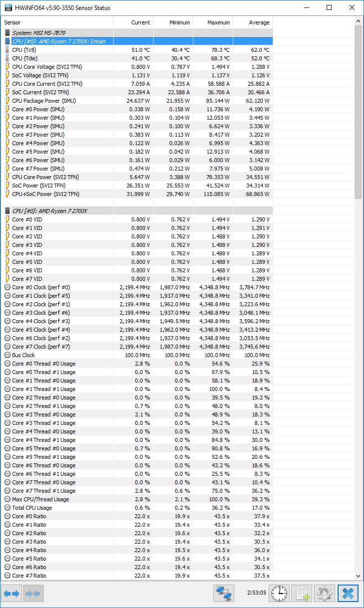The image size is (364, 608).
Task: Select the Core #6 Ratio row
Action: (137, 567)
